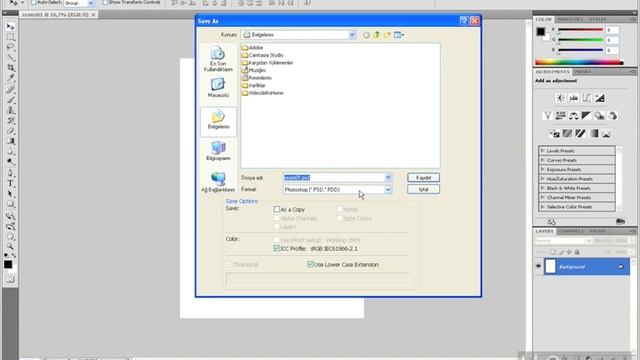Expand the Konum location dropdown

click(x=352, y=35)
